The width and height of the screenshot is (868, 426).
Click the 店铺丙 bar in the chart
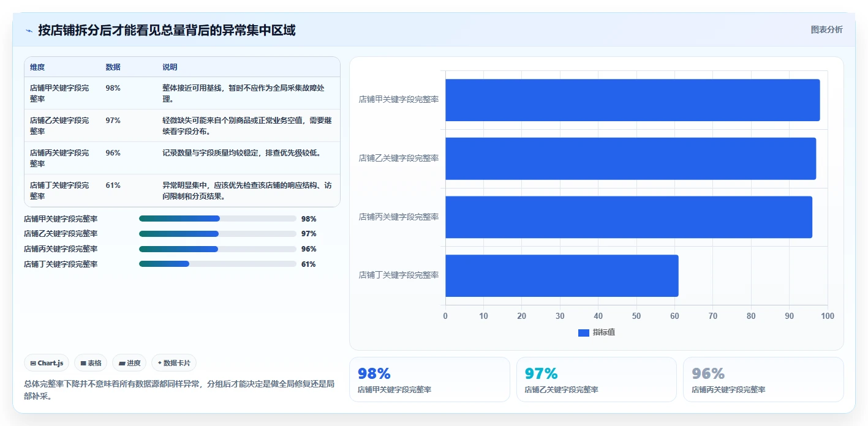[628, 217]
